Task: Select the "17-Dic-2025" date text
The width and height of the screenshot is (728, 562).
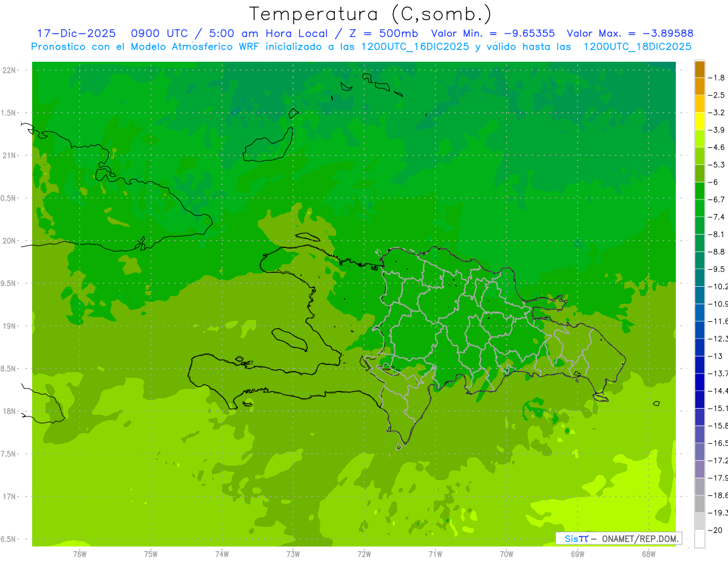Action: click(x=76, y=33)
